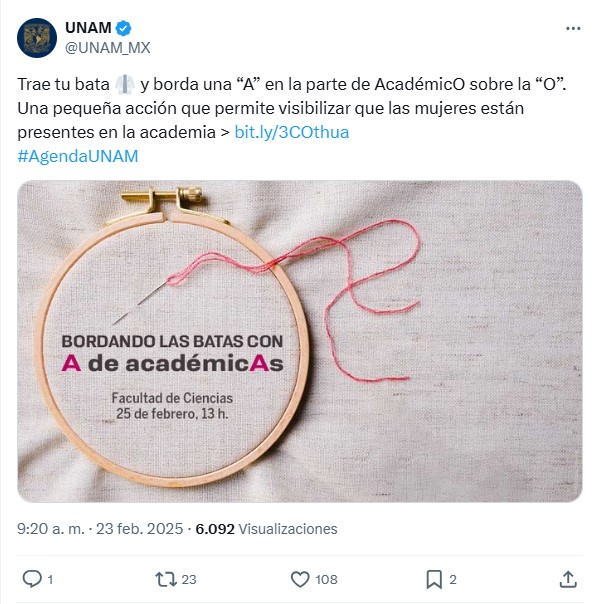Click the UNAM display name
Screen dimensions: 598x604
[88, 28]
